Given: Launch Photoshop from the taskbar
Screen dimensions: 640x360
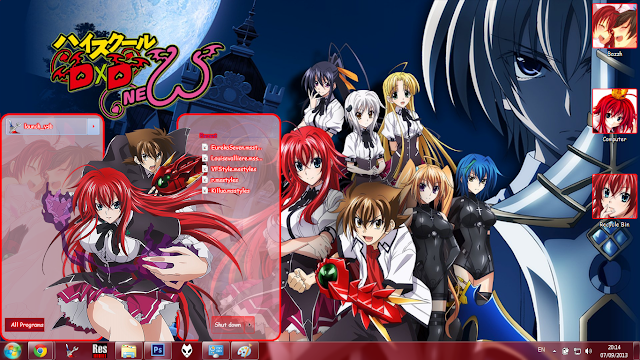Looking at the screenshot, I should (158, 351).
